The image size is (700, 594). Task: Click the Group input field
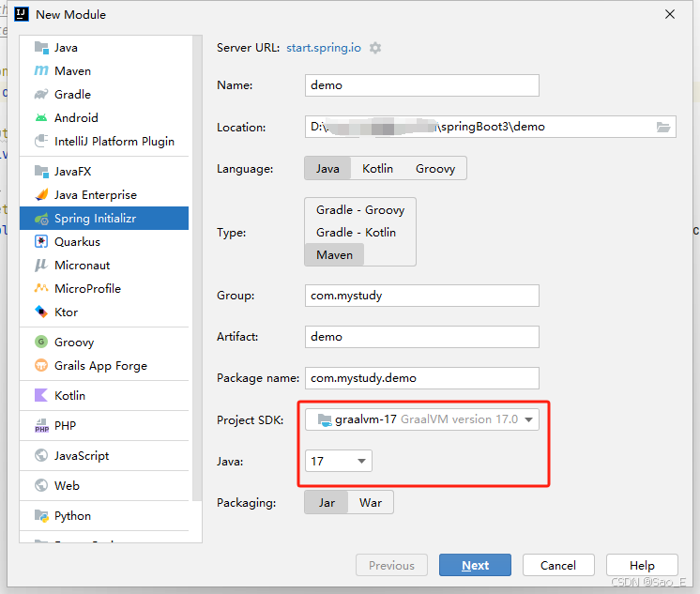[422, 296]
